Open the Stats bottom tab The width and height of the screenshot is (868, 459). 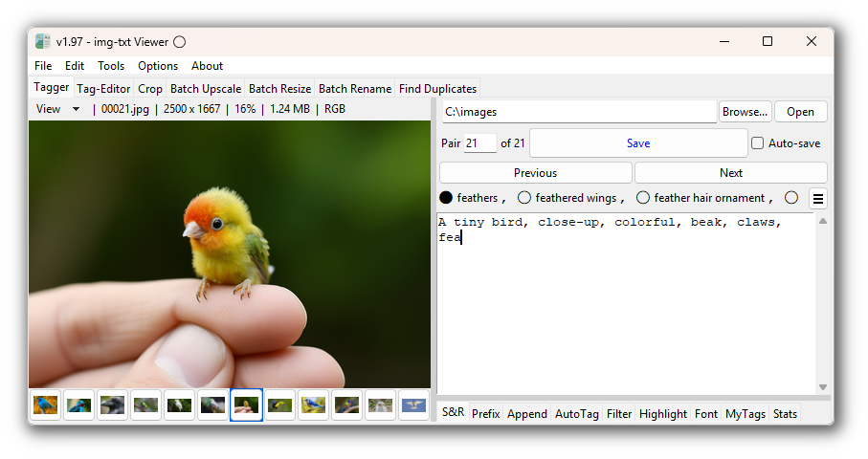785,414
